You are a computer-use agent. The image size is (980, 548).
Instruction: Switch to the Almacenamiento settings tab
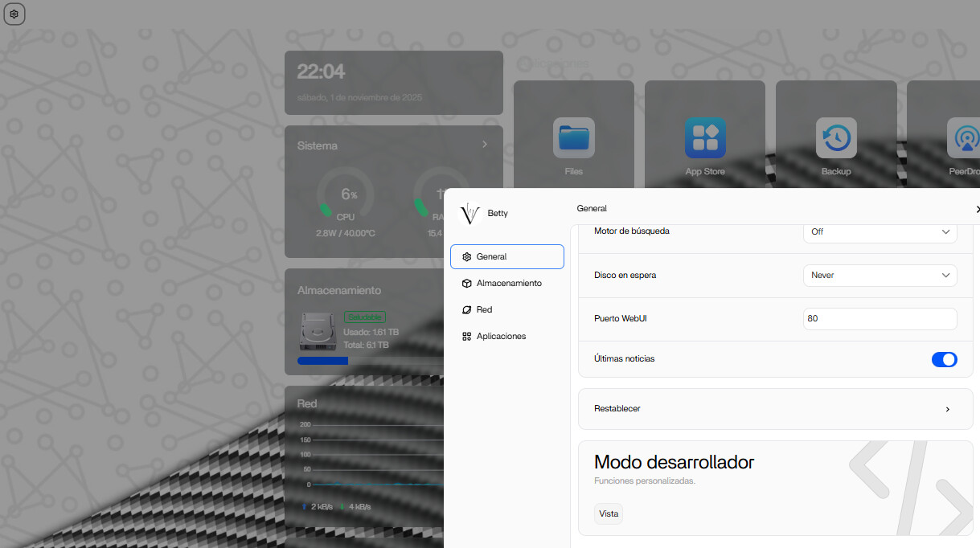(x=507, y=284)
